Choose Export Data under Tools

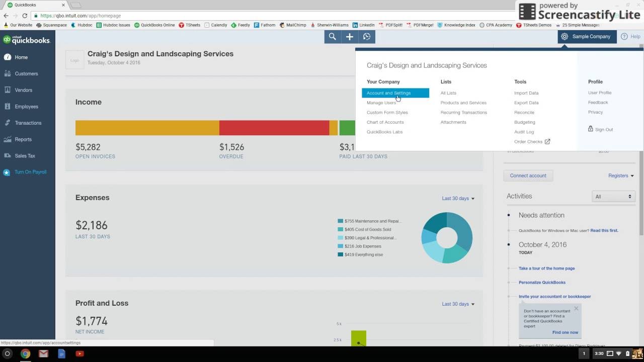pos(526,103)
